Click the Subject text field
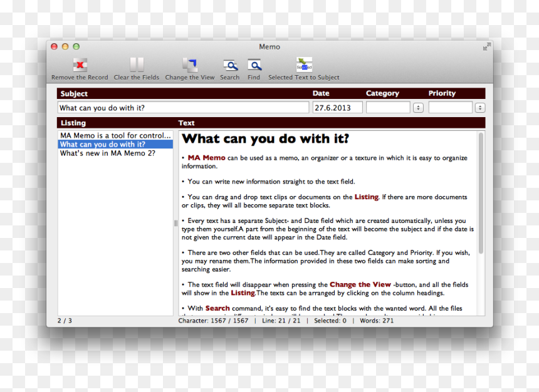The height and width of the screenshot is (392, 539). point(183,108)
